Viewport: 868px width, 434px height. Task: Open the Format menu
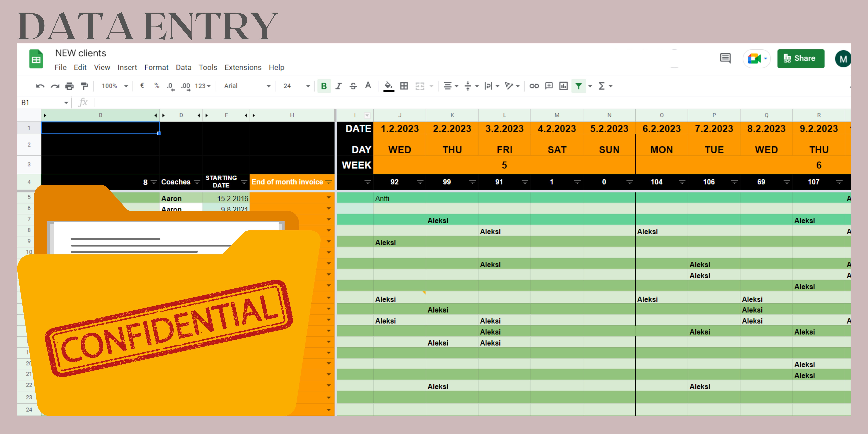156,67
